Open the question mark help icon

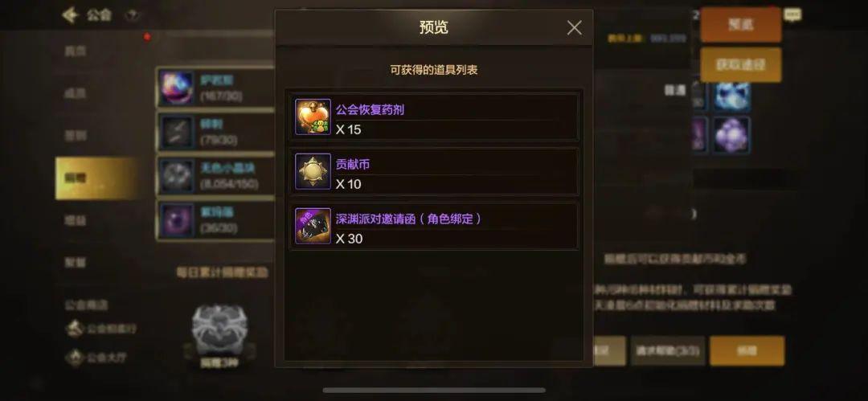(x=133, y=15)
